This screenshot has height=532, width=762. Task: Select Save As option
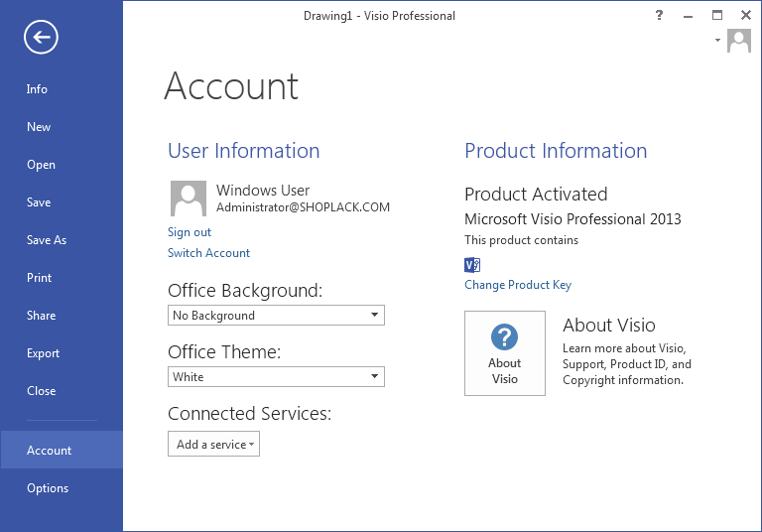coord(47,240)
